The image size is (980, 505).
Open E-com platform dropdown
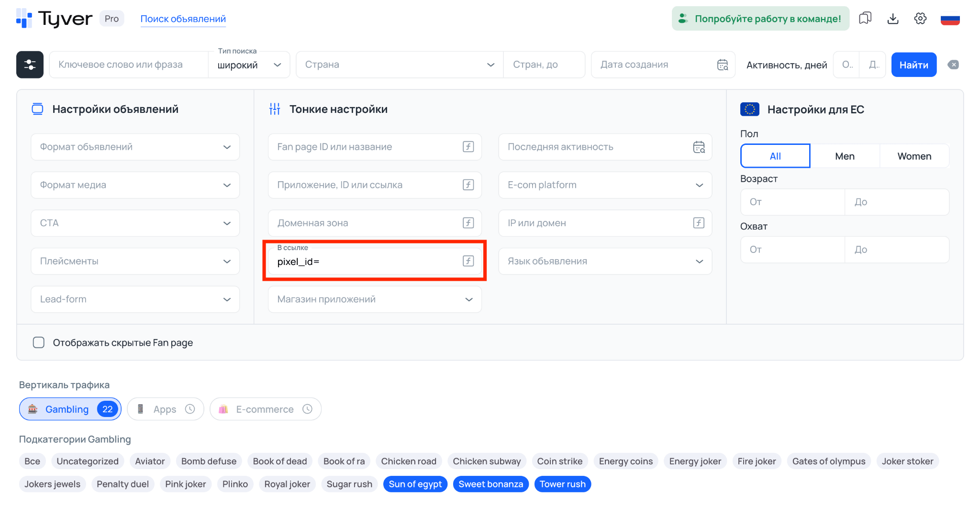coord(605,185)
